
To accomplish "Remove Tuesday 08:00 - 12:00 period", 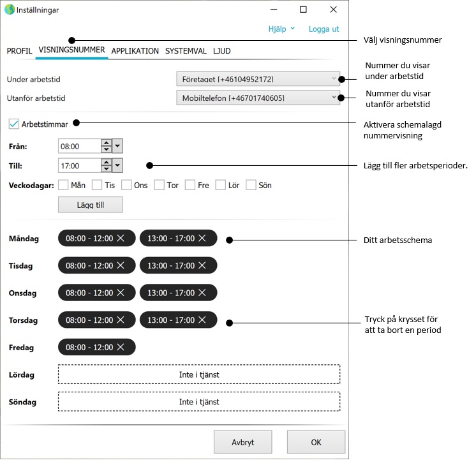I will (x=121, y=265).
